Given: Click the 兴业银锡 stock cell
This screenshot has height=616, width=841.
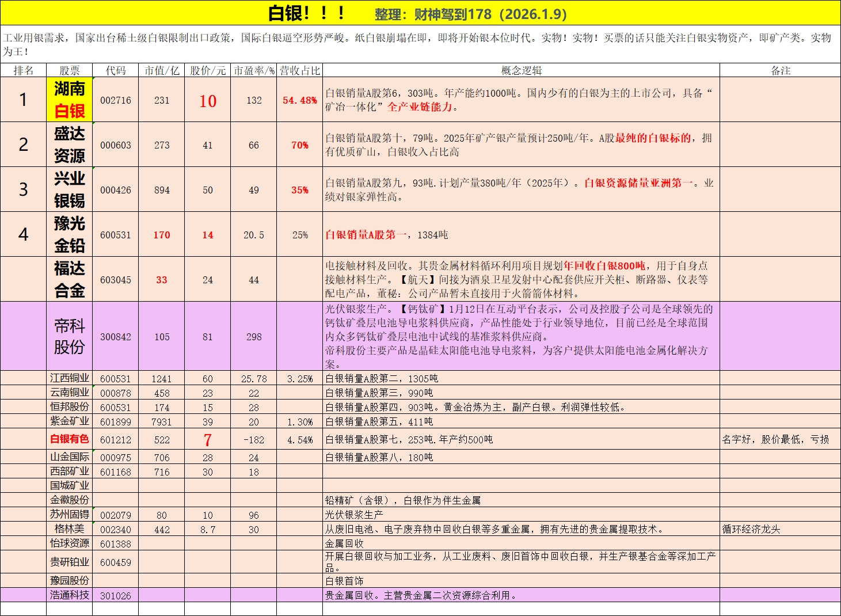Looking at the screenshot, I should click(x=70, y=189).
